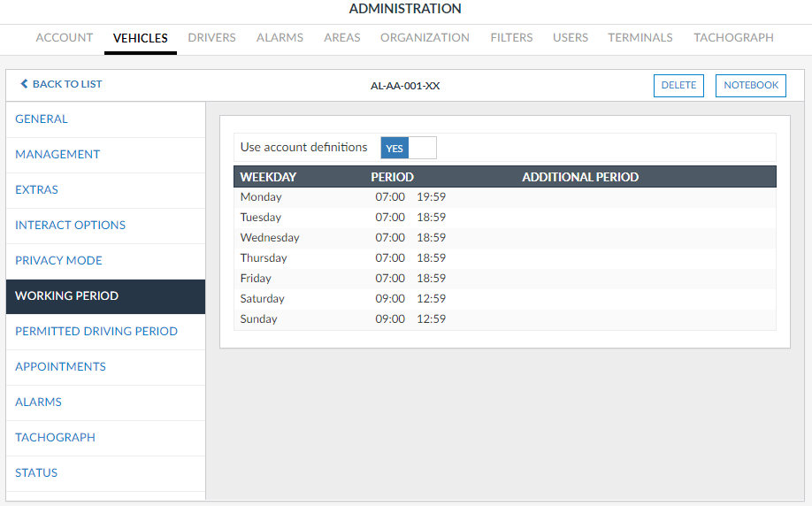This screenshot has width=812, height=506.
Task: Show Interact Options settings
Action: click(70, 226)
